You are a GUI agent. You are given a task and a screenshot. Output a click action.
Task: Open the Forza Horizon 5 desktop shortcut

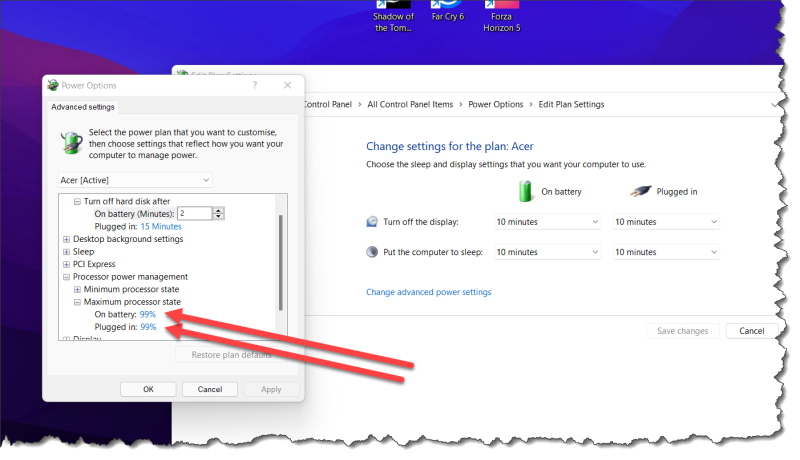point(505,15)
